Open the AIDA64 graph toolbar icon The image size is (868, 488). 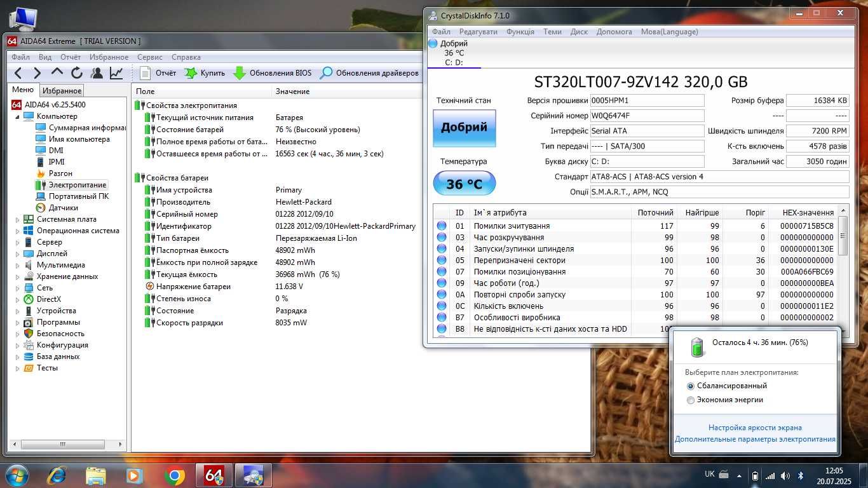click(x=116, y=73)
